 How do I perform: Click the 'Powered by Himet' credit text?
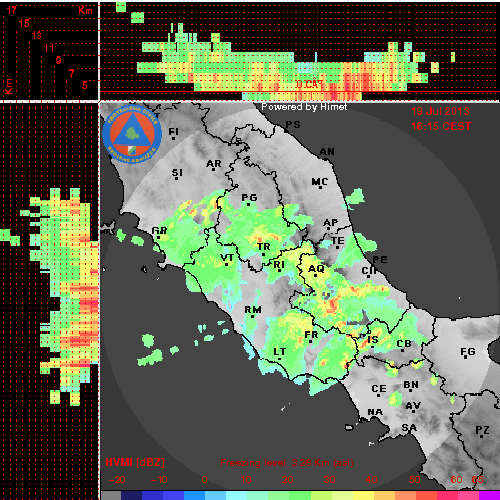tap(304, 107)
